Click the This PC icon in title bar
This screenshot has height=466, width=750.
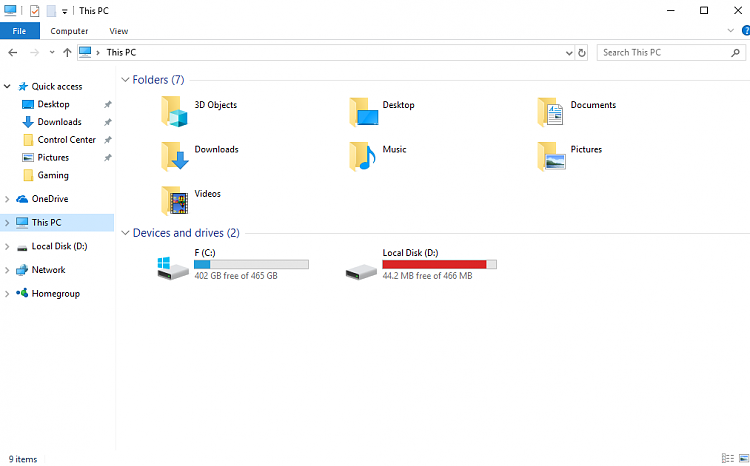pyautogui.click(x=10, y=10)
